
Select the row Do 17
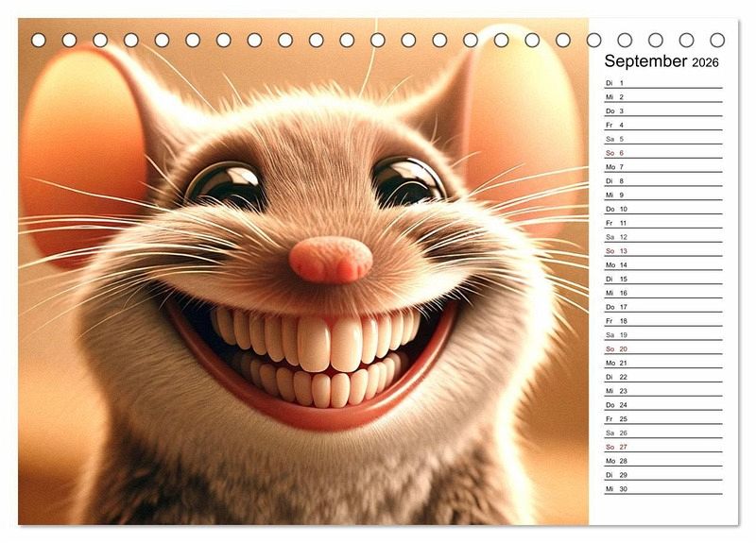click(x=663, y=306)
